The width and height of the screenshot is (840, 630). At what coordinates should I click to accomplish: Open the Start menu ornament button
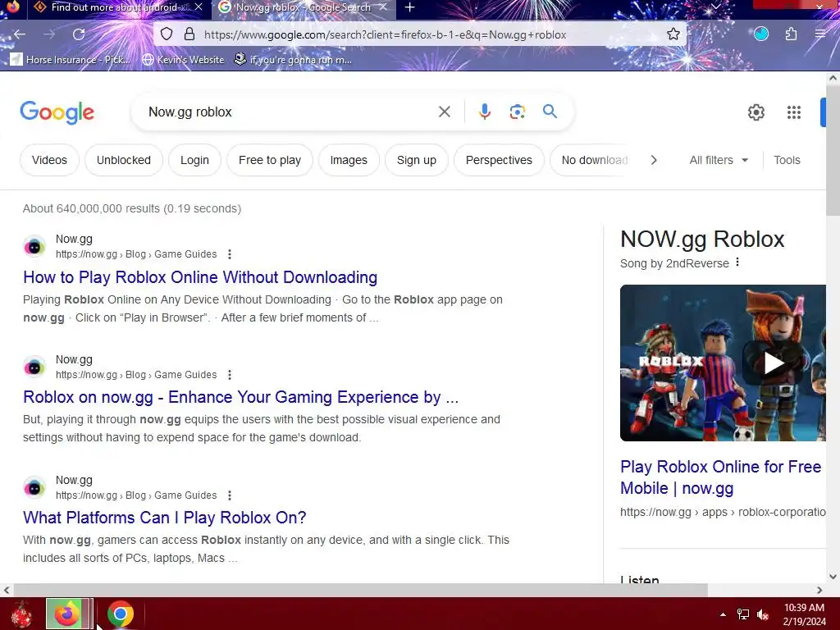click(x=21, y=614)
